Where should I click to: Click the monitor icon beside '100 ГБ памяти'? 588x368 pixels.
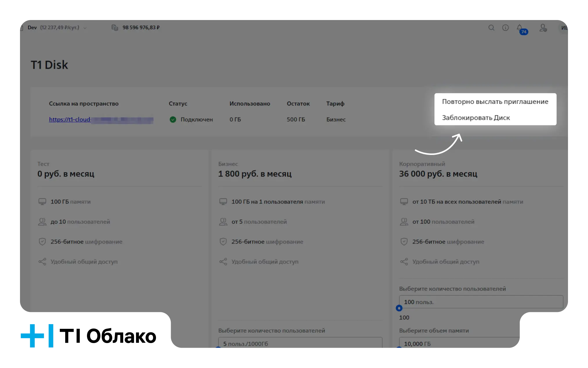42,202
